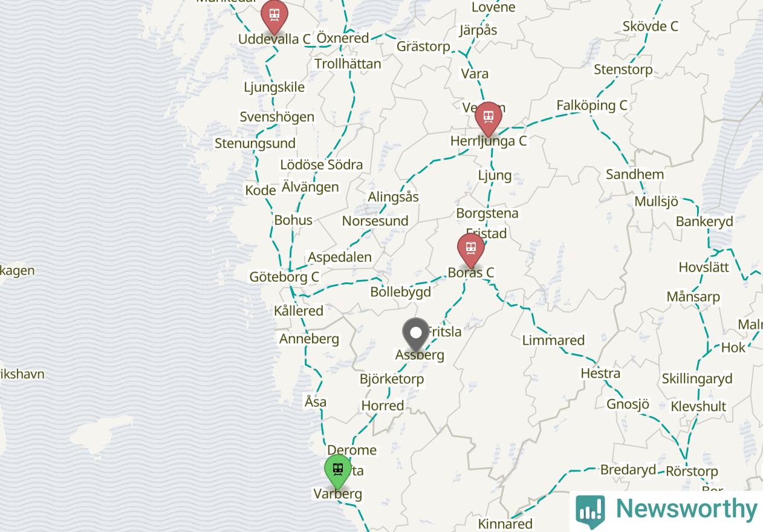The width and height of the screenshot is (763, 532).
Task: Select the Trollhättan station label
Action: [348, 63]
